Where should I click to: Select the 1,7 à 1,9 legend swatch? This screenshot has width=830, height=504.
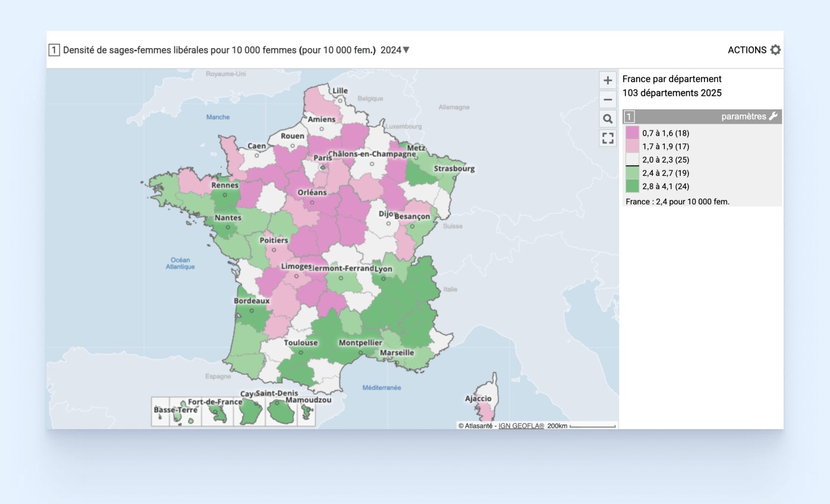coord(632,146)
